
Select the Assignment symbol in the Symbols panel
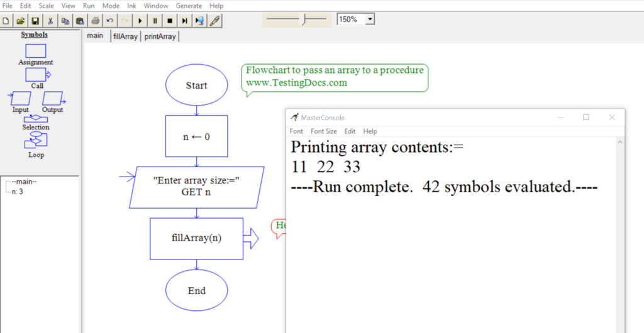point(35,51)
